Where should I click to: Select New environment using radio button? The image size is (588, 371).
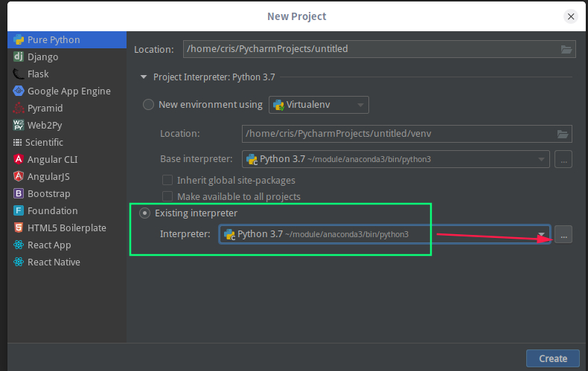149,105
